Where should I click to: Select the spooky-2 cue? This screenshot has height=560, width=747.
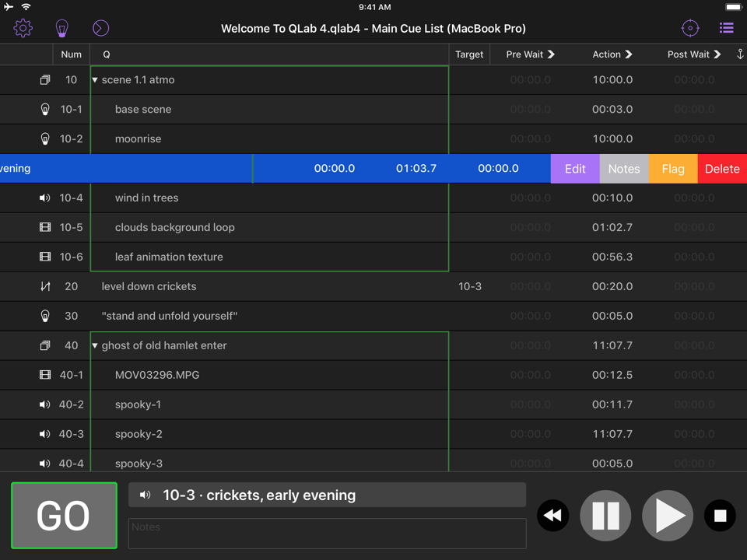(x=139, y=434)
